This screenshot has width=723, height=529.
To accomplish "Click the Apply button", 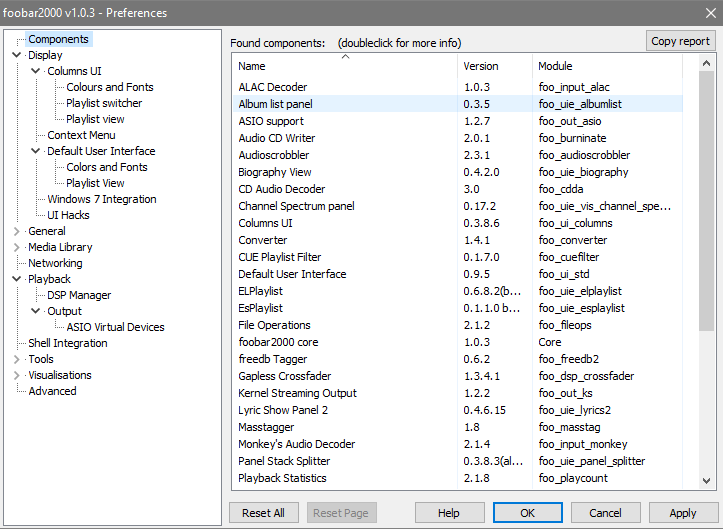I will (x=682, y=513).
